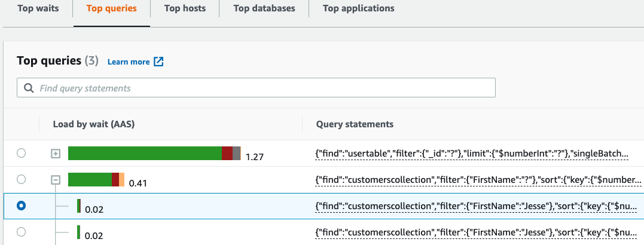Viewport: 644px width, 245px height.
Task: Click the selected radio button in the highlighted row
Action: (22, 206)
